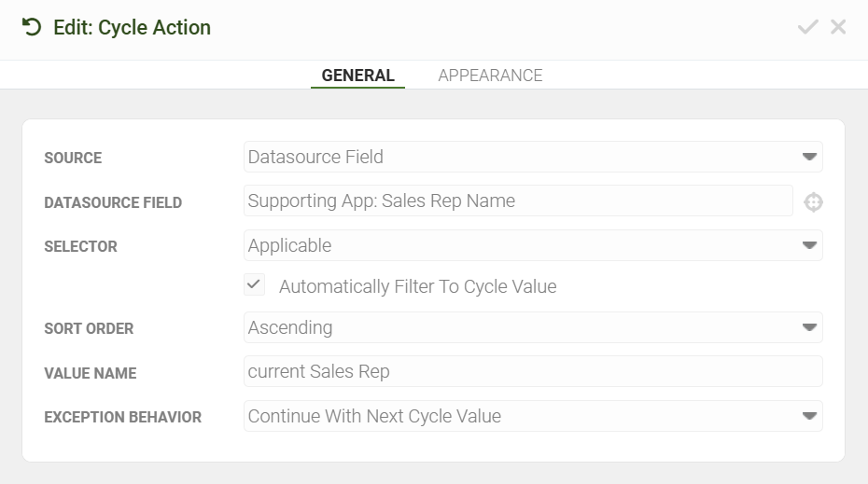Uncheck Automatically Filter To Cycle Value
This screenshot has width=868, height=484.
pos(255,285)
